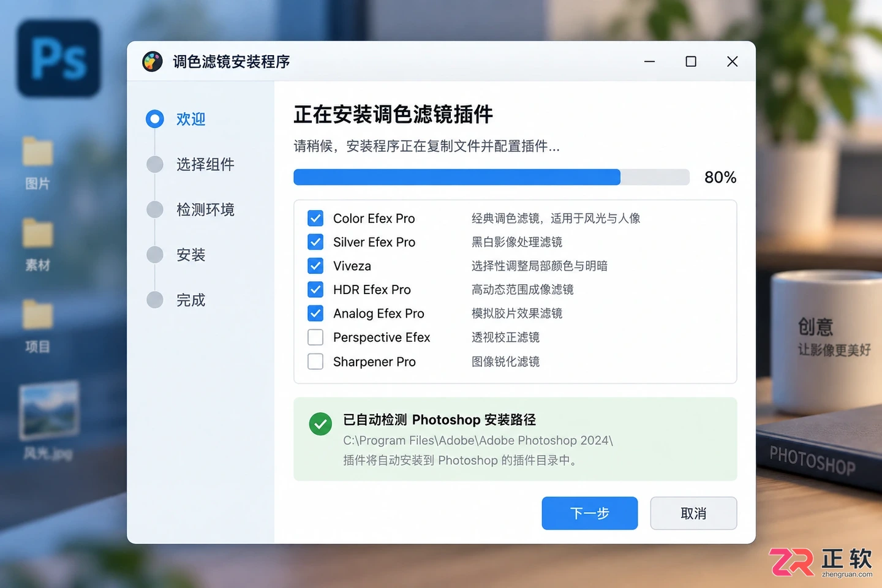Click the 下一步 button
Viewport: 882px width, 588px height.
(590, 513)
